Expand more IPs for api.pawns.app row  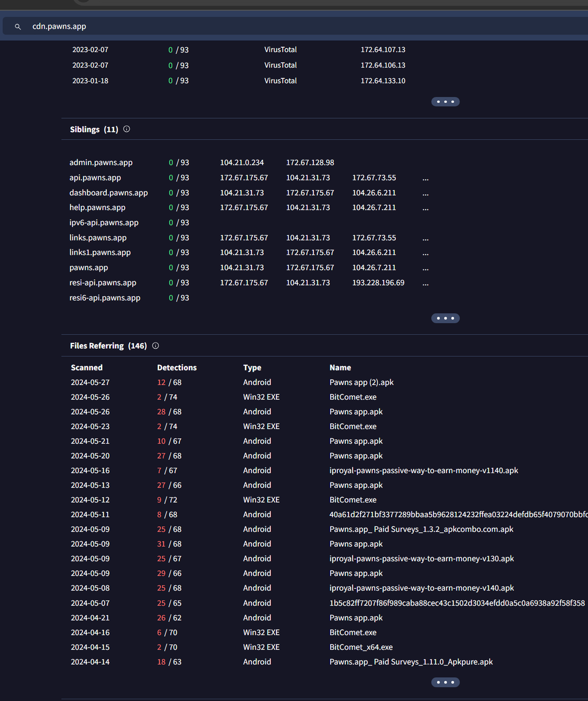[426, 178]
